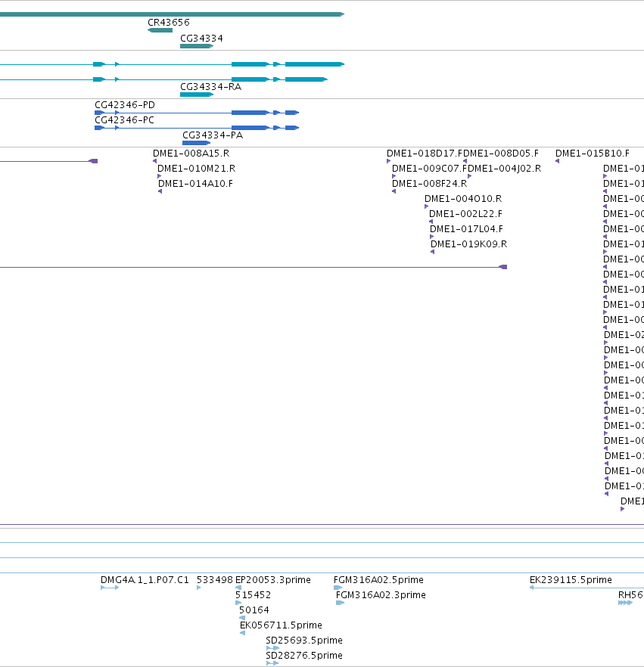Screen dimensions: 644x667
Task: Open the DME1-017L04.F feature label
Action: click(466, 229)
